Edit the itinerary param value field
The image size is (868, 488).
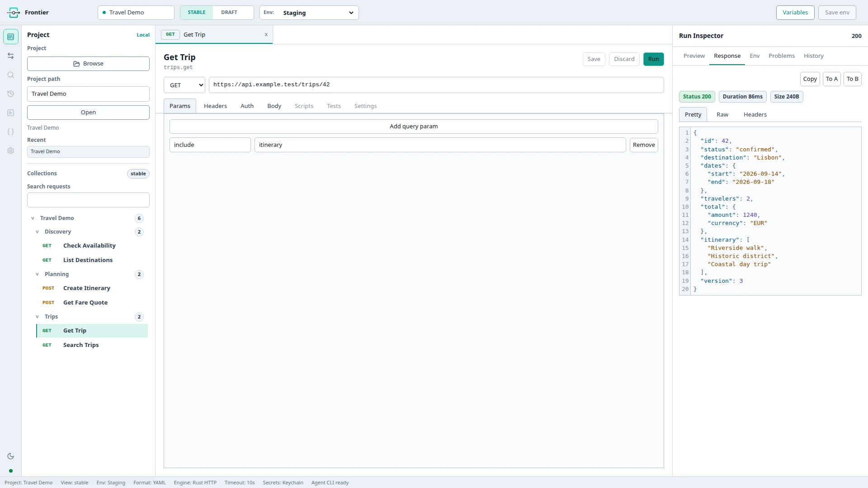(x=440, y=145)
